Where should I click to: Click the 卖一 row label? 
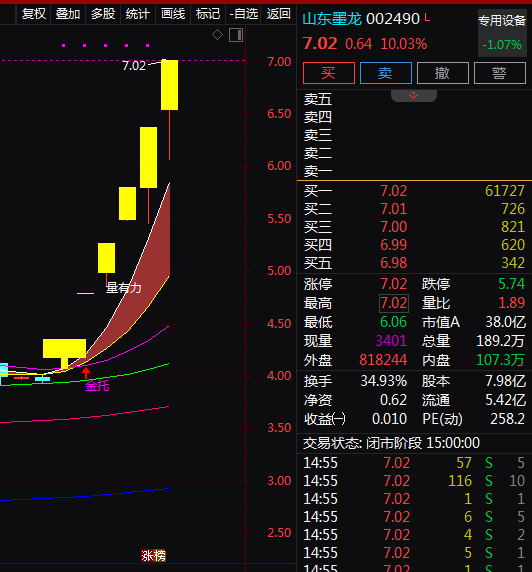point(318,171)
